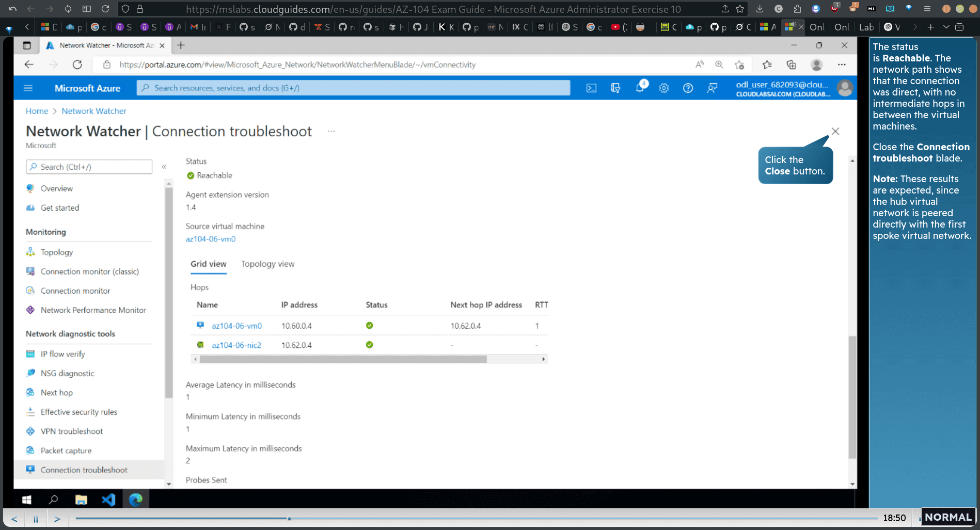Screen dimensions: 980x530
Task: Add page to Edge favorites
Action: pyautogui.click(x=739, y=65)
